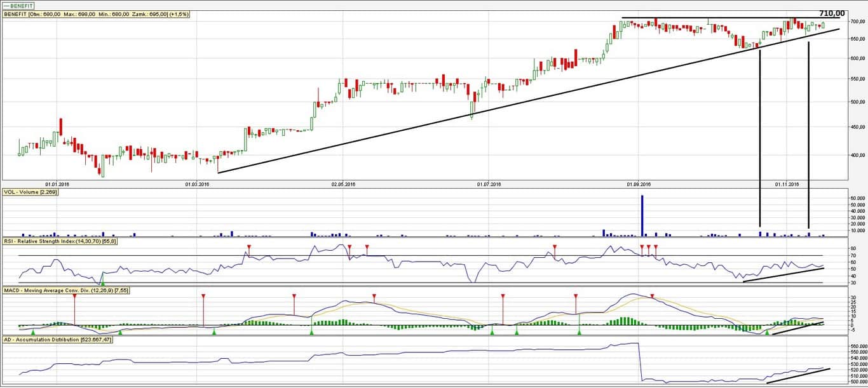The width and height of the screenshot is (868, 388).
Task: Click rightmost red sell marker in RSI panel
Action: pos(656,246)
